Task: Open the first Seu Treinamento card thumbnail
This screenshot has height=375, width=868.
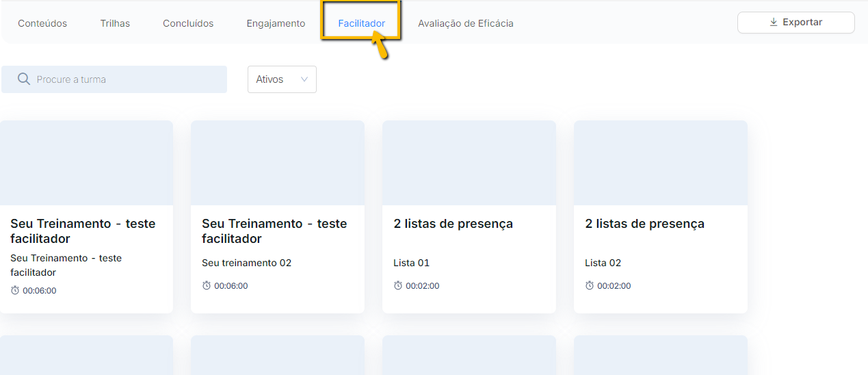Action: coord(86,163)
